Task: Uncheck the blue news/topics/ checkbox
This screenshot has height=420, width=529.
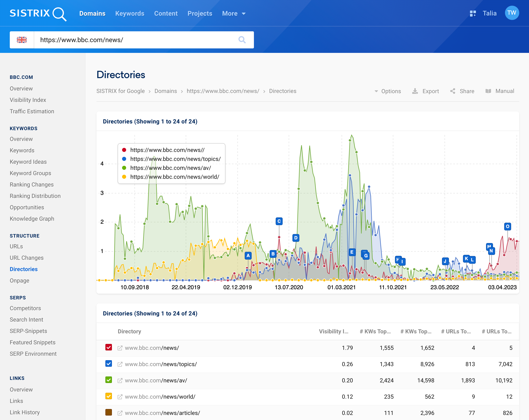Action: click(x=109, y=364)
